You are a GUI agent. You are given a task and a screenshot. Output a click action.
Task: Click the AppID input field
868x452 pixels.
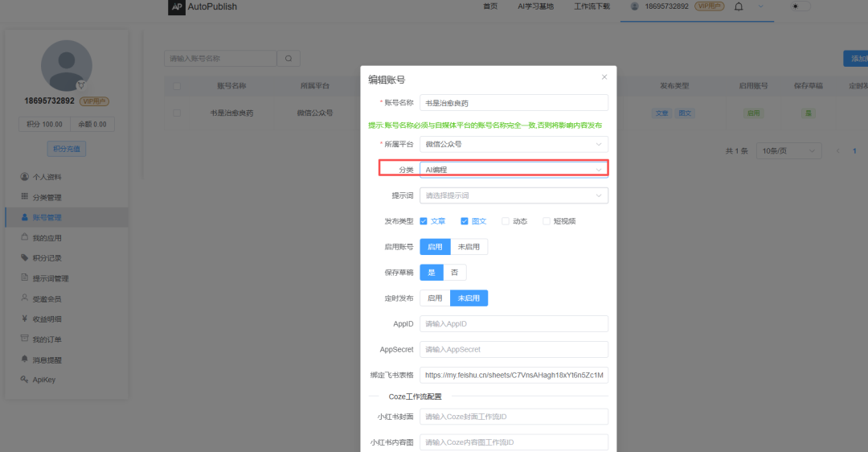(x=514, y=323)
